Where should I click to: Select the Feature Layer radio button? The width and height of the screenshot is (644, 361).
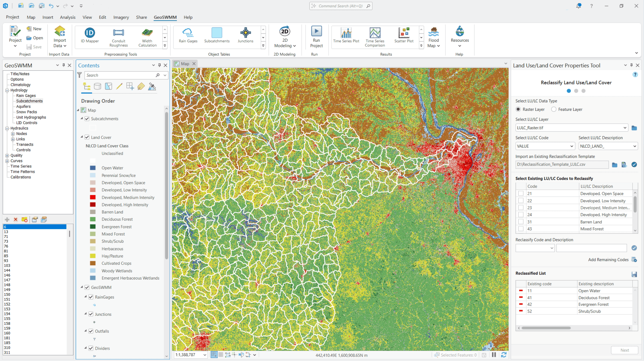[554, 109]
